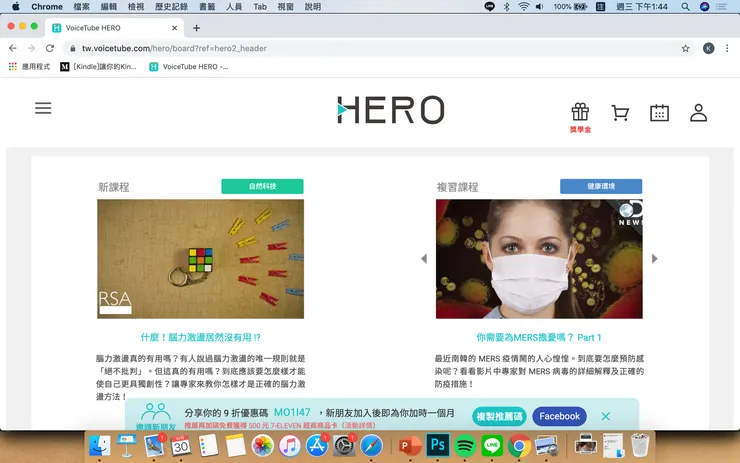Share the referral via the Facebook button
Screen dimensions: 740x463
[559, 416]
